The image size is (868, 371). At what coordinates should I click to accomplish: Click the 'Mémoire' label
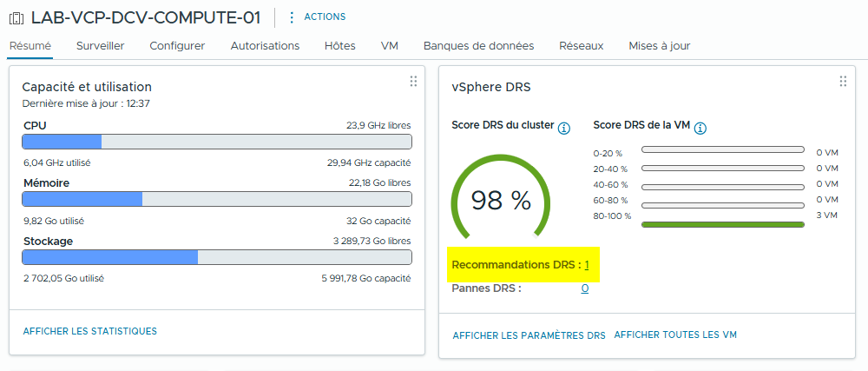[x=47, y=183]
